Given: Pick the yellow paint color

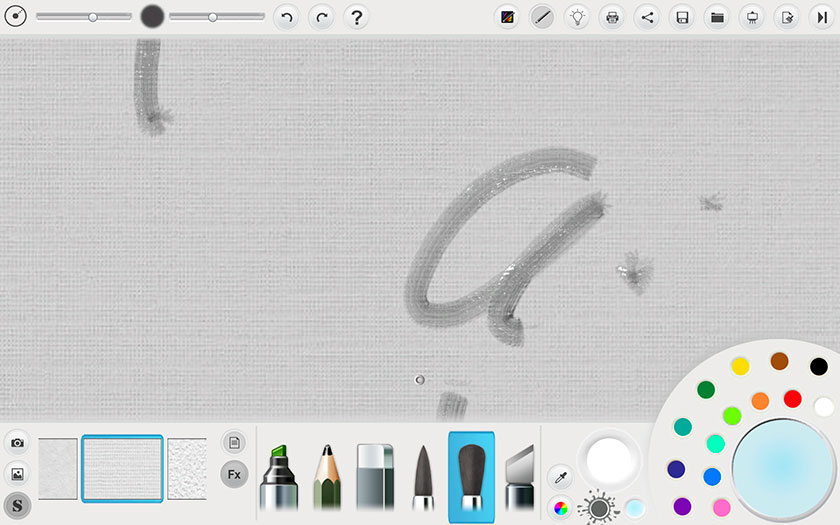Looking at the screenshot, I should tap(740, 366).
